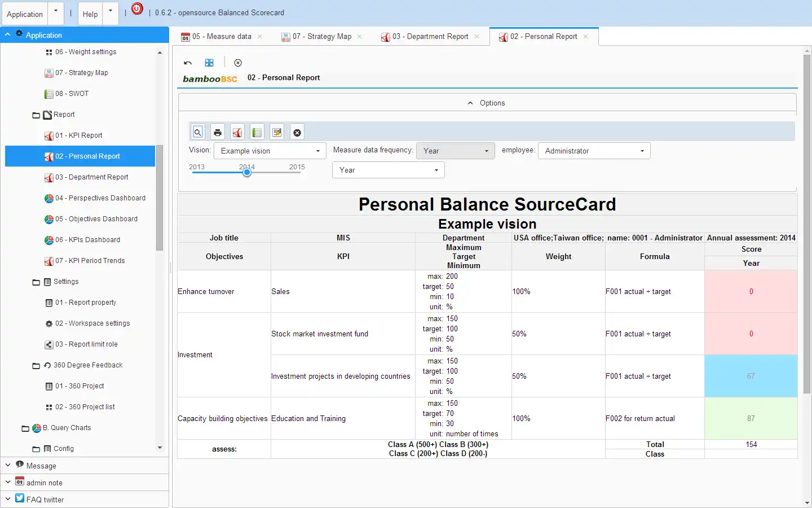Click the printer icon in Options toolbar

[218, 132]
